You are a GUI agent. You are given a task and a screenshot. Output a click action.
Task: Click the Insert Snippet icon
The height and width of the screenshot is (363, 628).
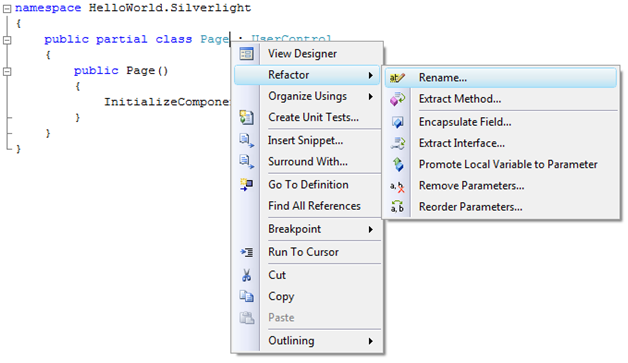tap(246, 141)
